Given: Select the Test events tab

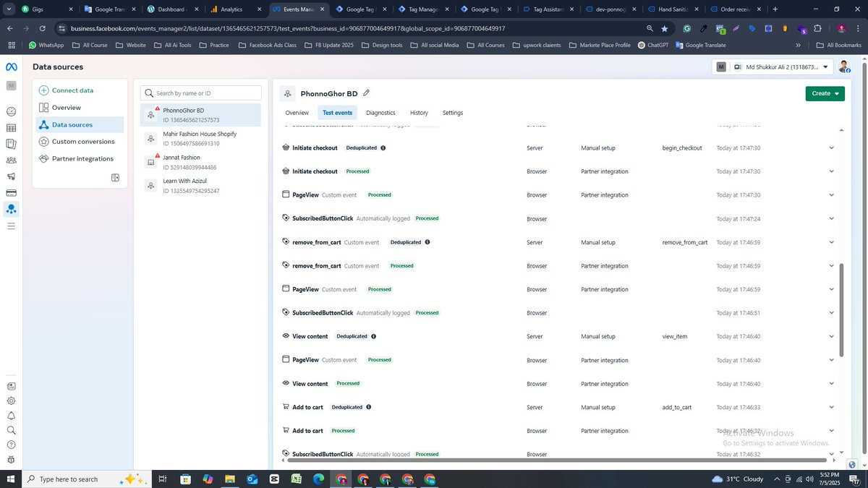Looking at the screenshot, I should point(337,113).
